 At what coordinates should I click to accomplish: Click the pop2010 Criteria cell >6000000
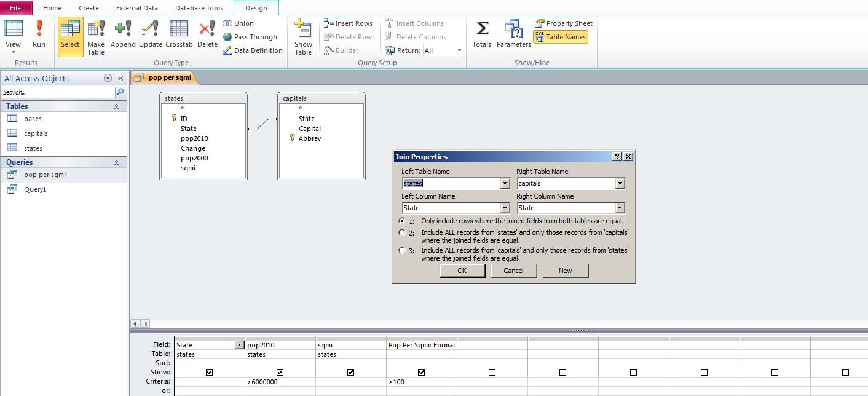point(280,382)
